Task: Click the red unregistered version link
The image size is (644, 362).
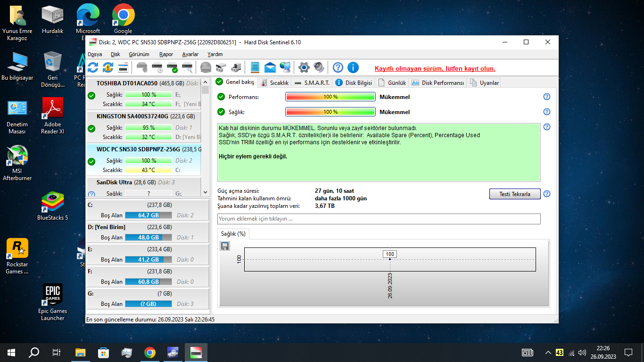Action: pos(435,69)
